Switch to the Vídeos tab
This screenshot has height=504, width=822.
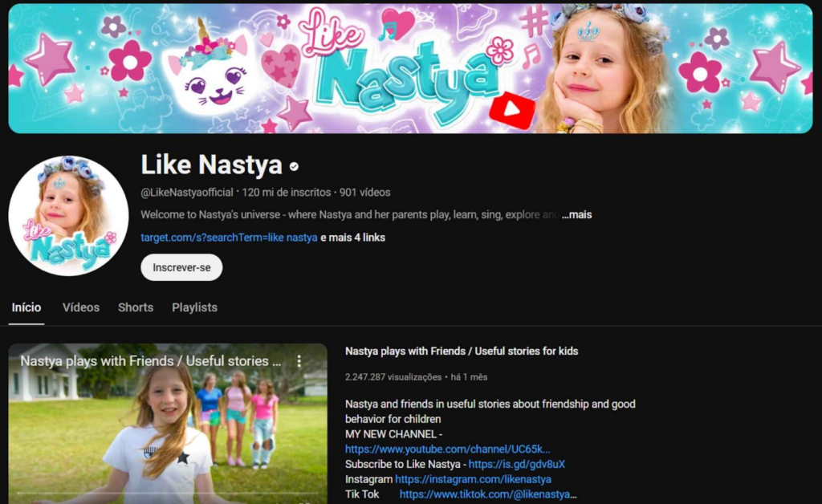pos(81,307)
